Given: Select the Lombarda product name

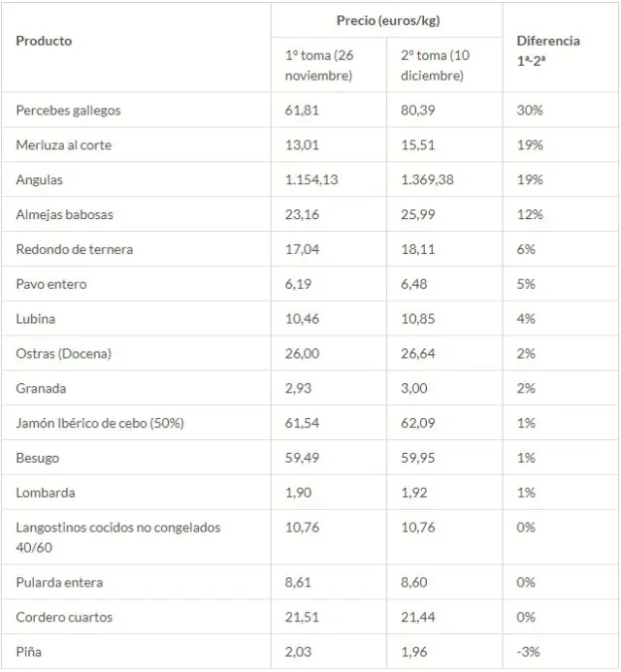Looking at the screenshot, I should coord(46,493).
